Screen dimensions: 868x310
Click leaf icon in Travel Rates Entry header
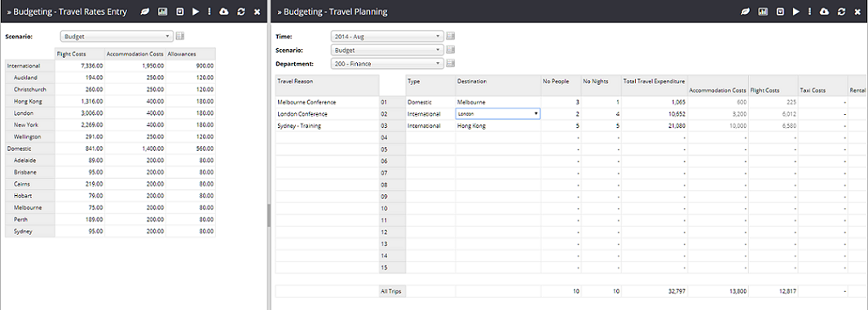145,11
